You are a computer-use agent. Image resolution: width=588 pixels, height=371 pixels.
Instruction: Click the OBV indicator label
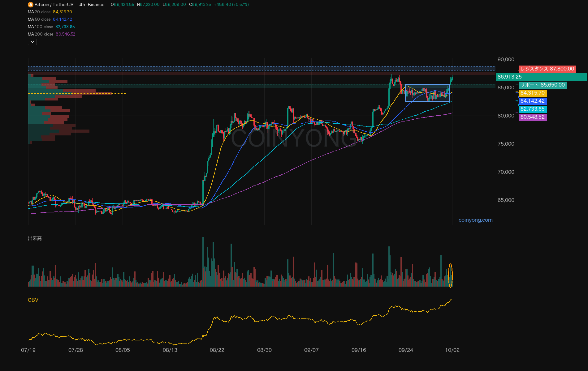pos(33,300)
